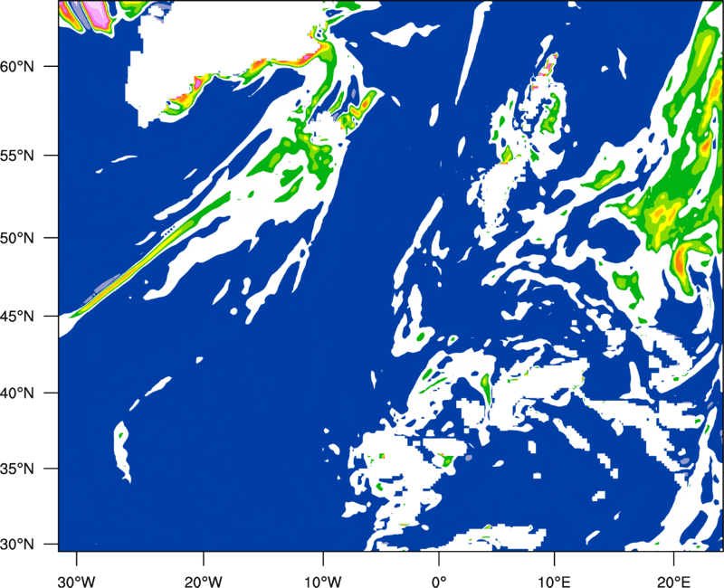724x588 pixels.
Task: Click the 20°W longitude label
Action: tap(203, 582)
